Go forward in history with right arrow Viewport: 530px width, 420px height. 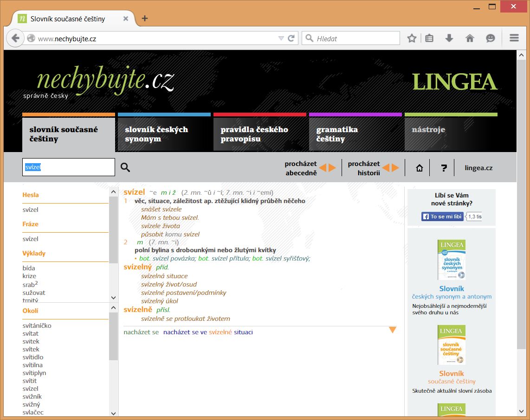click(395, 167)
